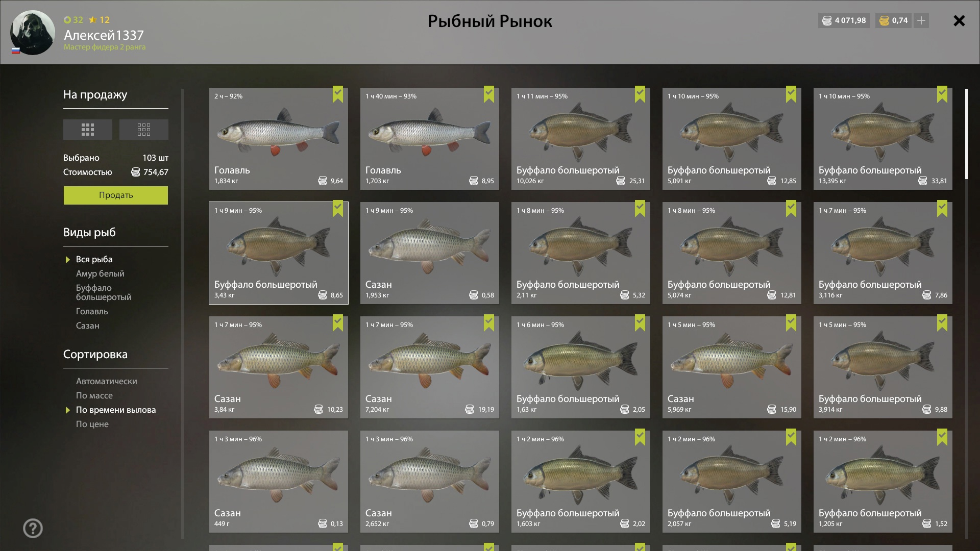Open the player avatar of Алексей1337

coord(33,33)
